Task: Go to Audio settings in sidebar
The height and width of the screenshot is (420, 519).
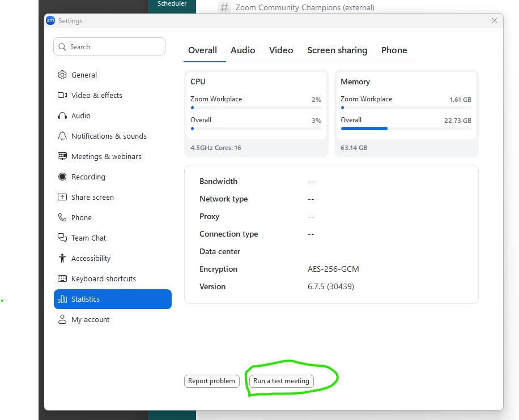Action: click(113, 115)
